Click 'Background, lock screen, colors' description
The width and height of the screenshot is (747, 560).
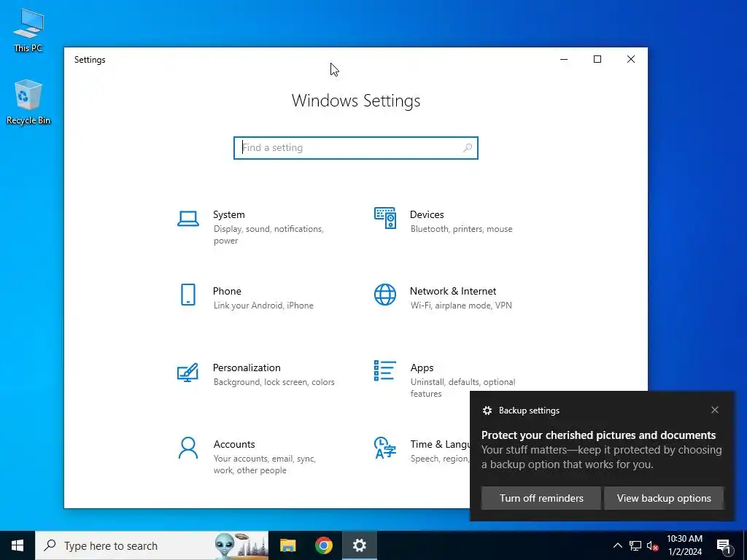[274, 382]
